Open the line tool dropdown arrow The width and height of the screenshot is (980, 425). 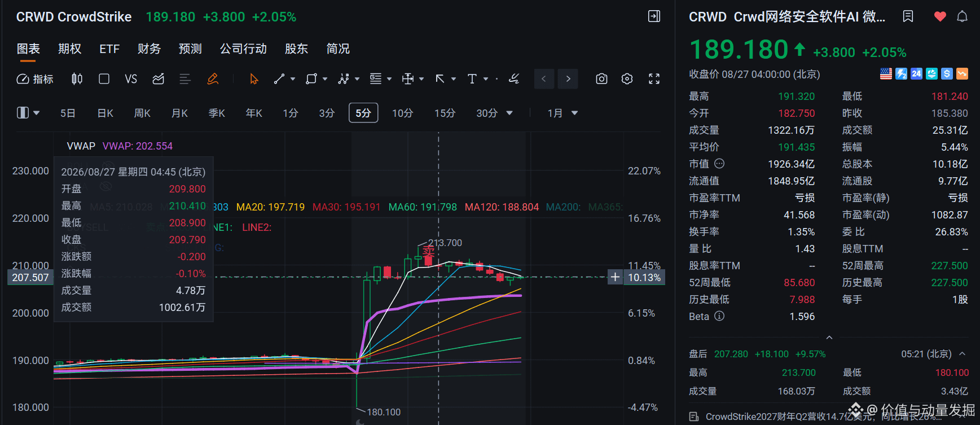click(293, 79)
